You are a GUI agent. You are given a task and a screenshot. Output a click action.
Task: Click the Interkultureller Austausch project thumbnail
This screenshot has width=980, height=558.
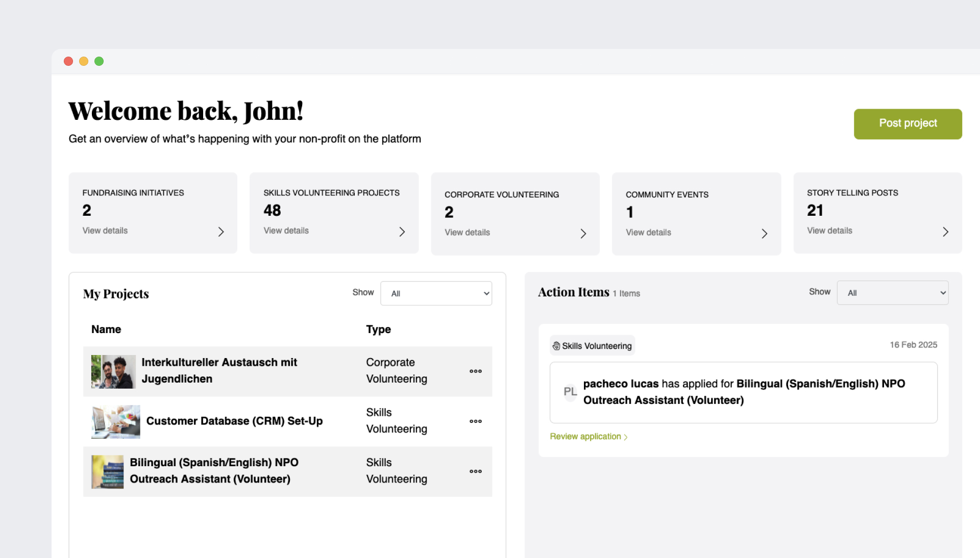(x=113, y=371)
